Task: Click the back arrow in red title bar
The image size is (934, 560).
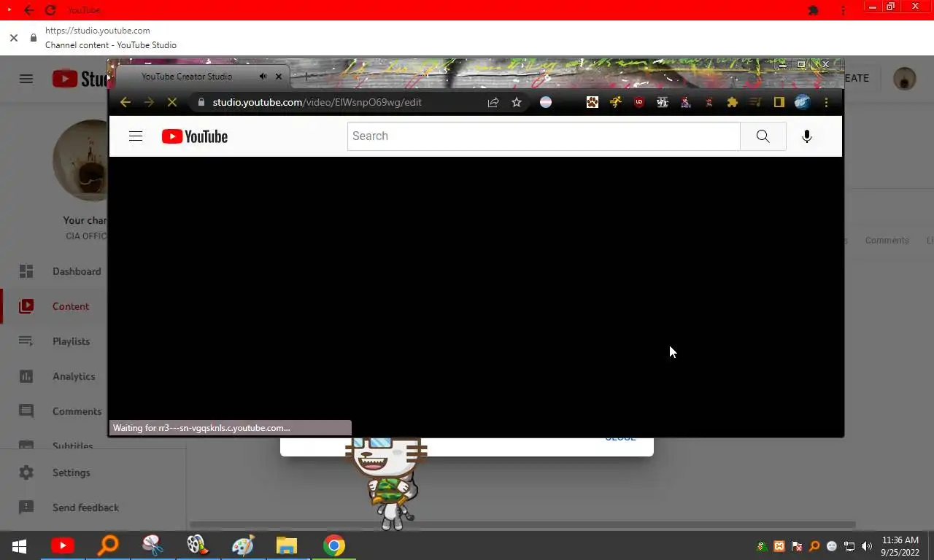Action: pos(29,10)
